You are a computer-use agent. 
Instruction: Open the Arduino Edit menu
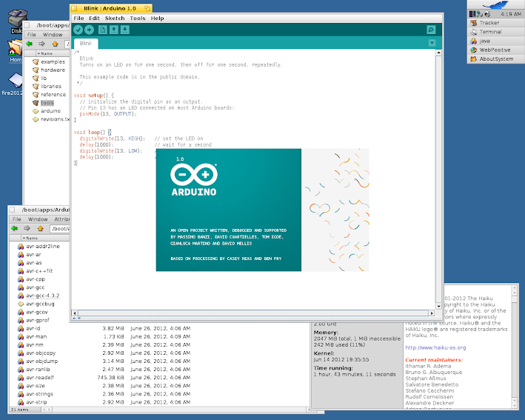[x=94, y=18]
